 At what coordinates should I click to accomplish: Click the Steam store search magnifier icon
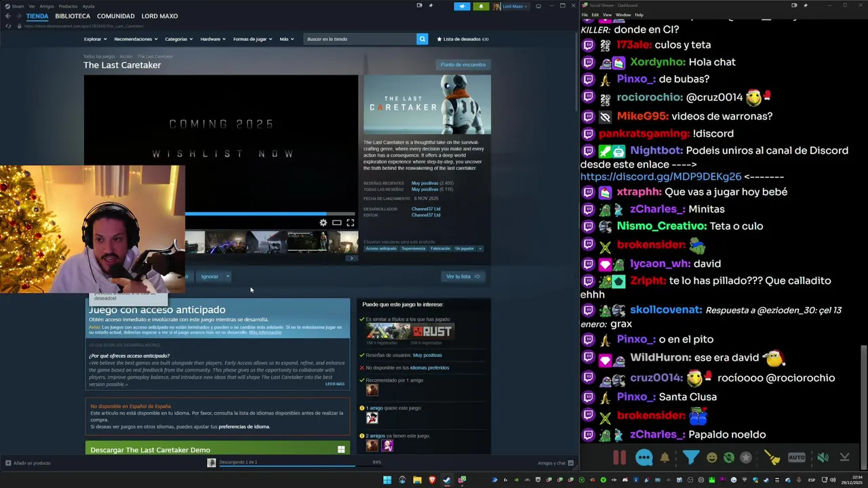click(422, 39)
